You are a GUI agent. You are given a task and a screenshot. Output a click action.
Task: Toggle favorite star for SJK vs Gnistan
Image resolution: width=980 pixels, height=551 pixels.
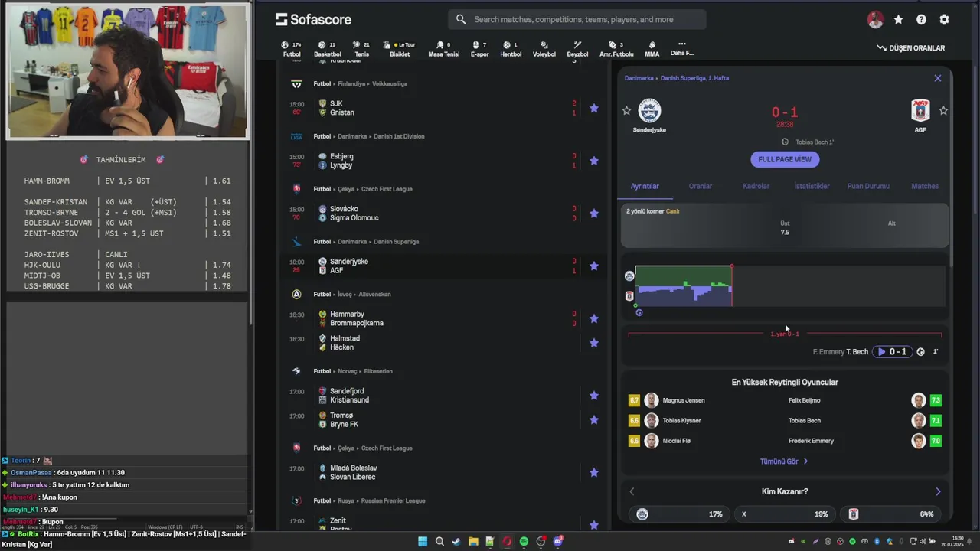594,108
